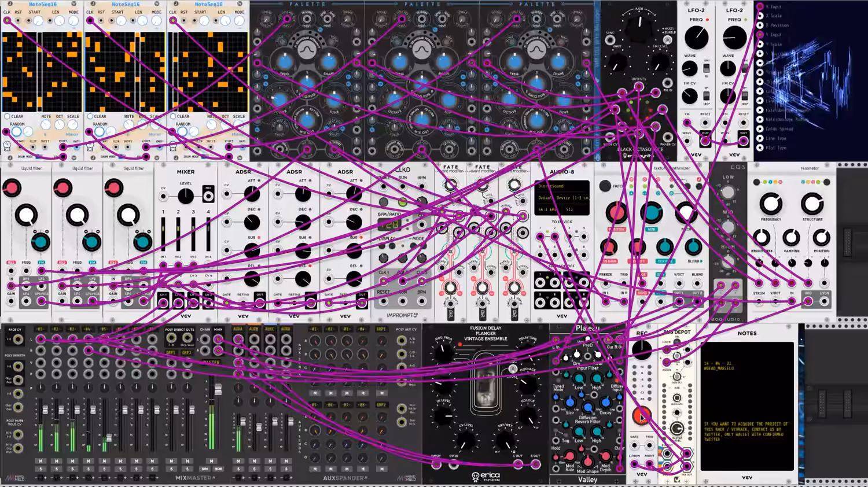The image size is (868, 487).
Task: Open the 44.1 kHz sample rate selector on Audio-8
Action: [x=548, y=209]
